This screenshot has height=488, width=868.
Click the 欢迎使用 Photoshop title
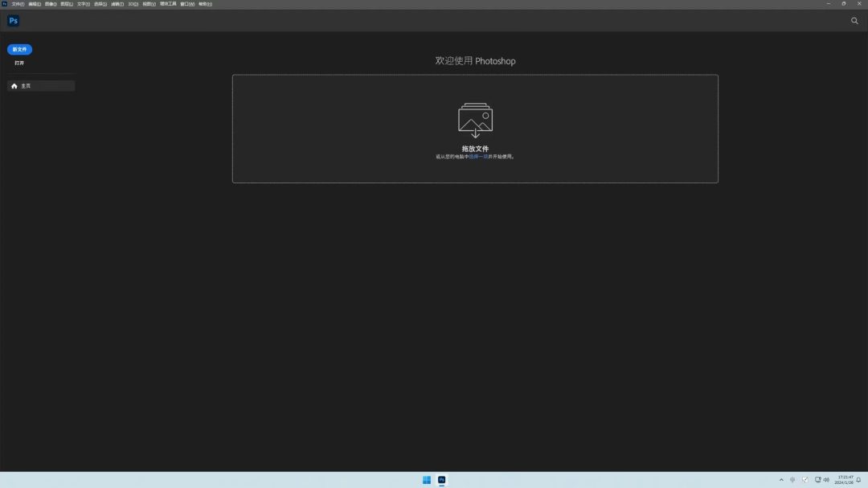[475, 61]
